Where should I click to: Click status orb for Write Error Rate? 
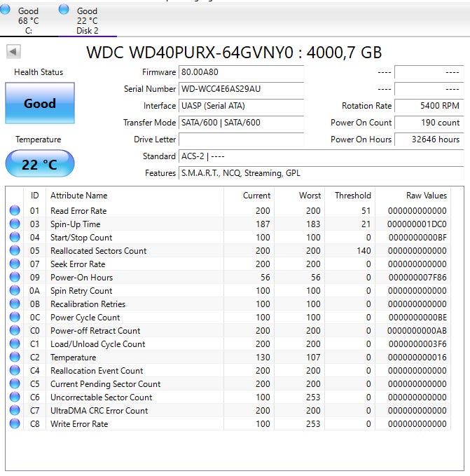coord(15,424)
